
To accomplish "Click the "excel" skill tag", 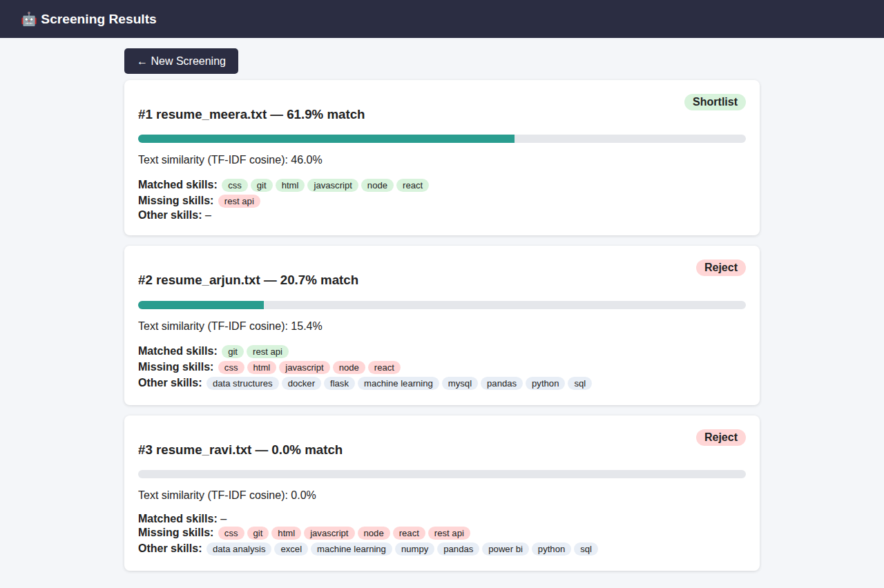I will tap(291, 549).
